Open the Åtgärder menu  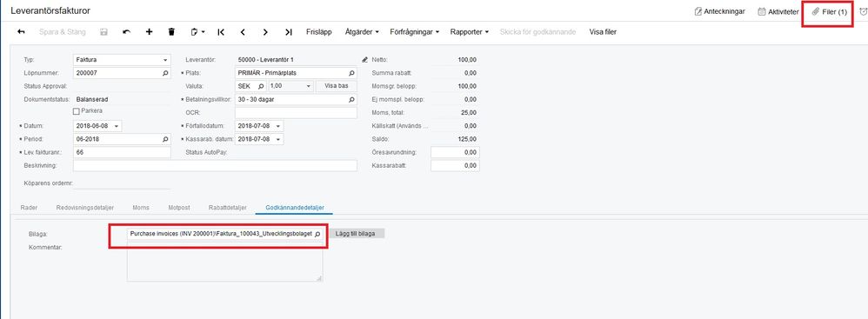(362, 32)
